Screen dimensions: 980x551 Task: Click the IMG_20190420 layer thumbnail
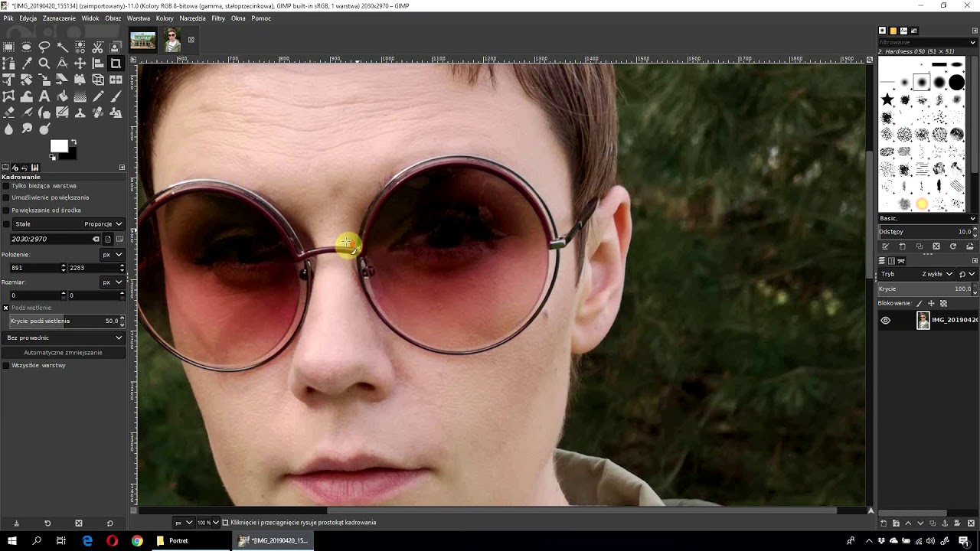tap(923, 321)
